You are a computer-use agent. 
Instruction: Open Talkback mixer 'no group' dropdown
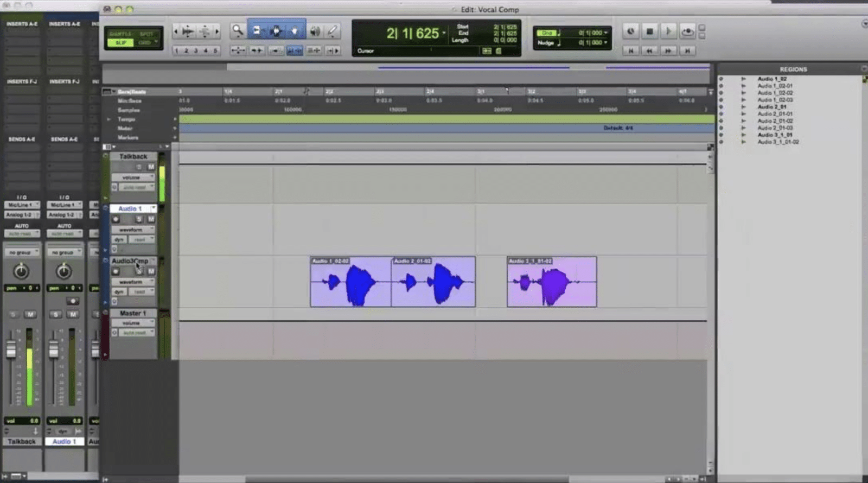pyautogui.click(x=22, y=252)
